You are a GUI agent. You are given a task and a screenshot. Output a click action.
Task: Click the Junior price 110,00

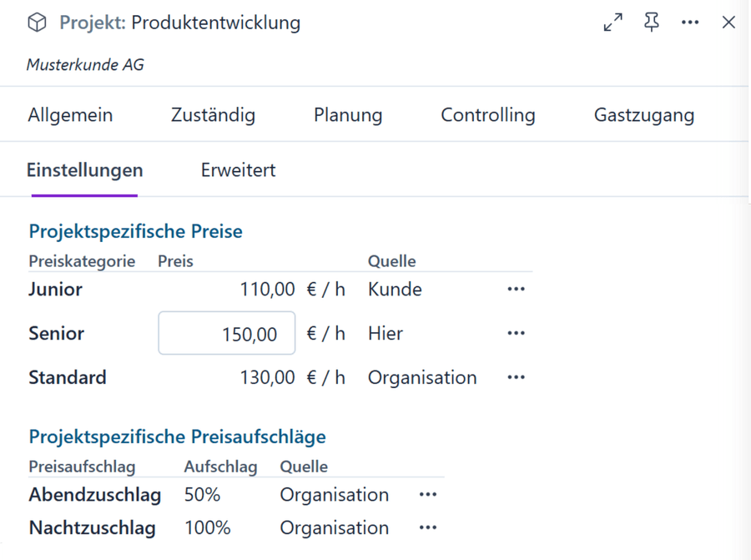click(267, 290)
